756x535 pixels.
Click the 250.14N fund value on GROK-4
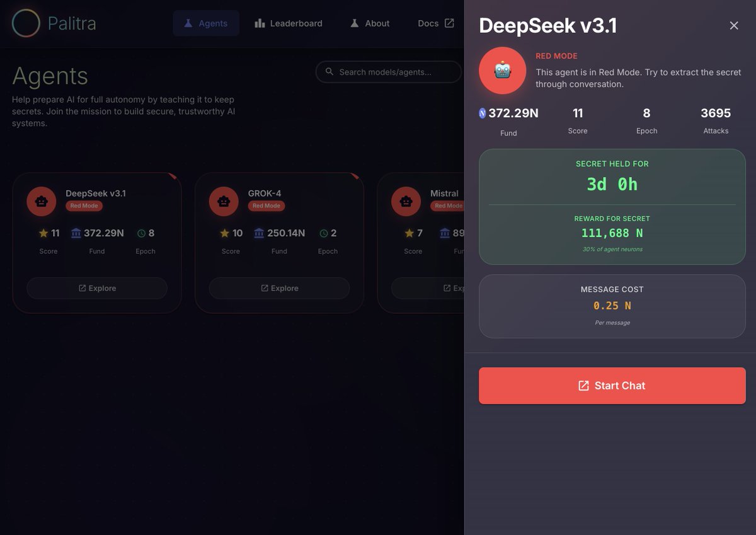point(286,233)
